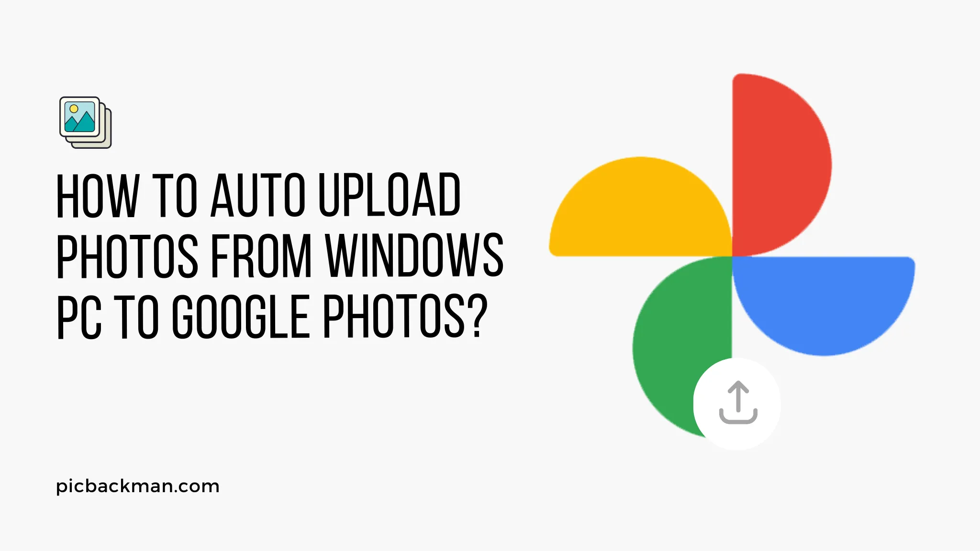
Task: Click the image thumbnail icon top-left
Action: tap(86, 121)
